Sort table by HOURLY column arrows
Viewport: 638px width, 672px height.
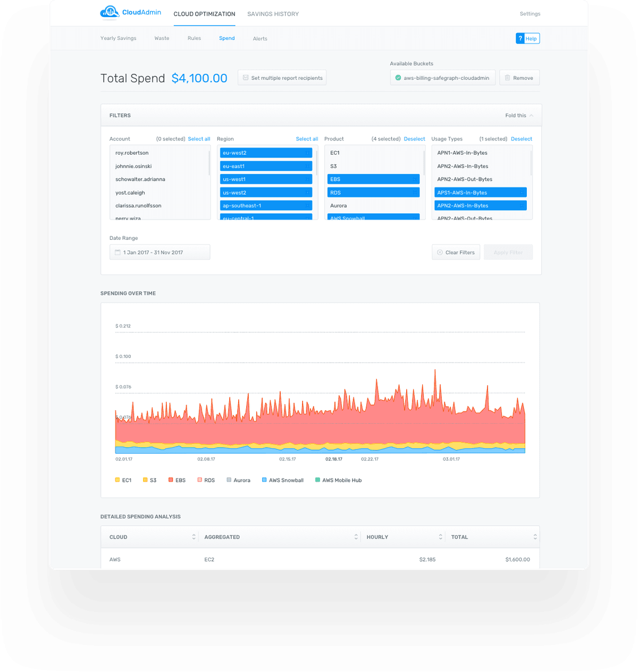tap(440, 537)
